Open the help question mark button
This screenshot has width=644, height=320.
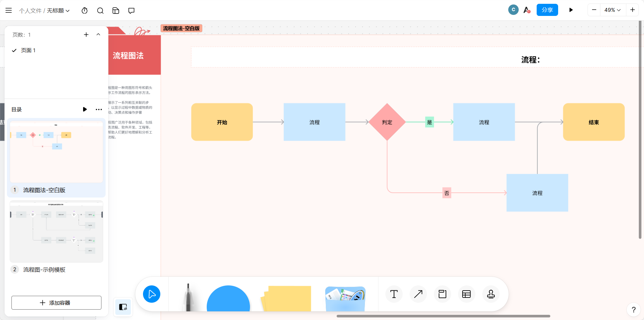pyautogui.click(x=634, y=310)
